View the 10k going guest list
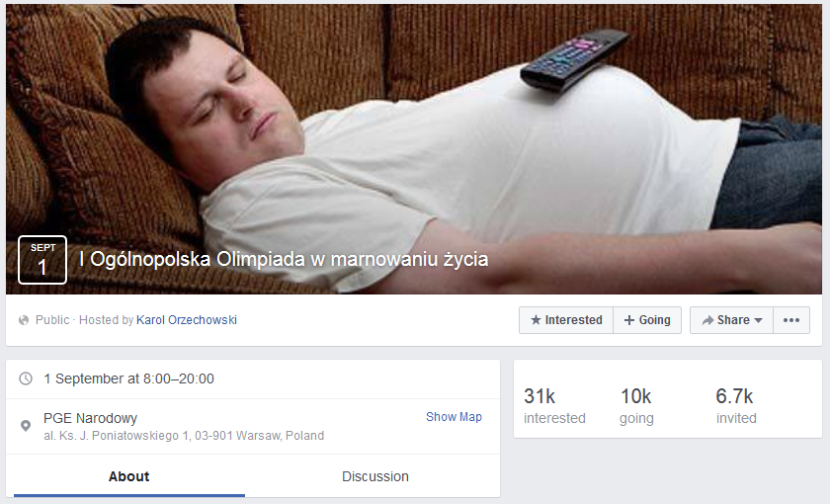The image size is (830, 504). [636, 406]
